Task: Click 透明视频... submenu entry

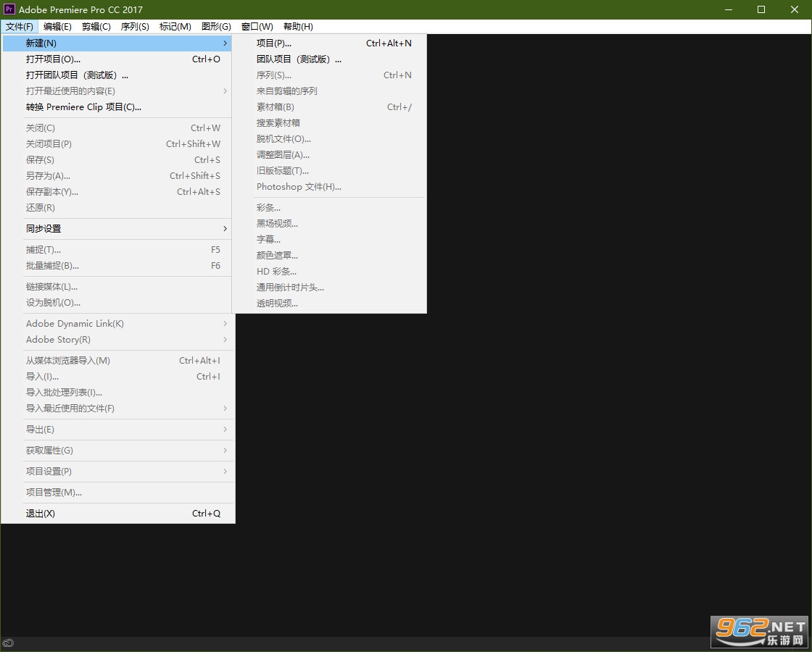Action: click(329, 304)
